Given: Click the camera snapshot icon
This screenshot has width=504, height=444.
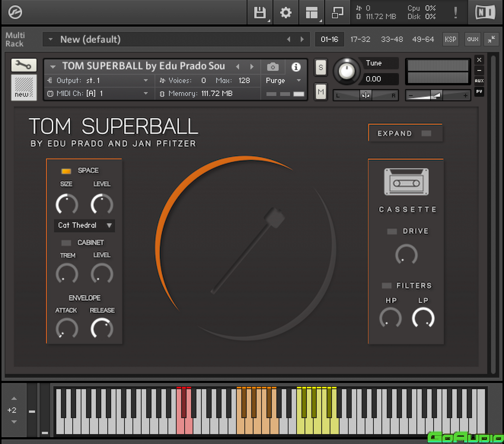Looking at the screenshot, I should pos(273,67).
